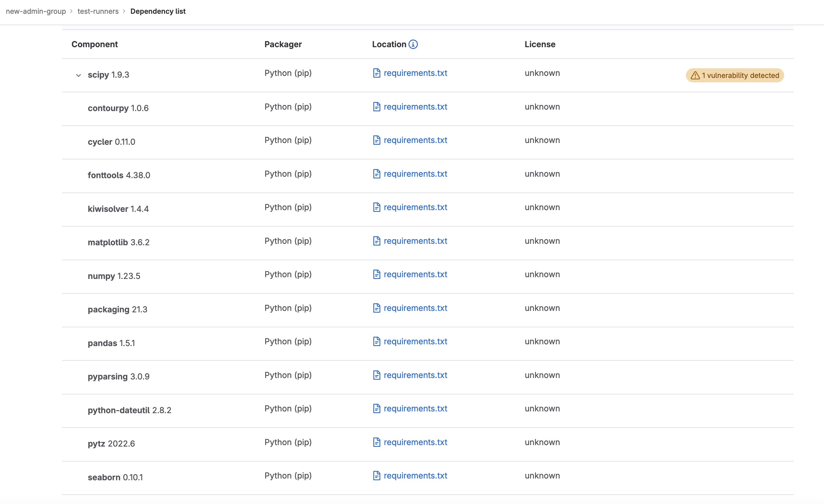The height and width of the screenshot is (504, 824).
Task: Click the Location info icon
Action: tap(413, 44)
